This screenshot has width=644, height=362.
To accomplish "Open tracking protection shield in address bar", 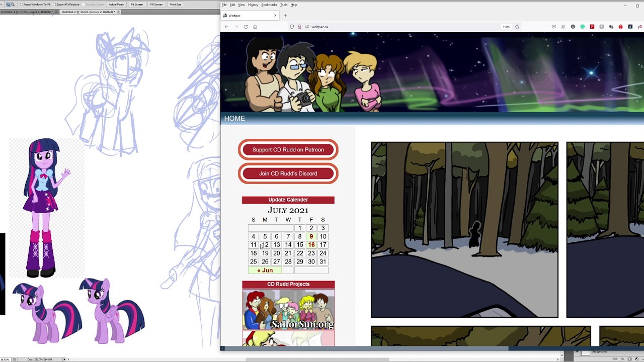I will (292, 27).
